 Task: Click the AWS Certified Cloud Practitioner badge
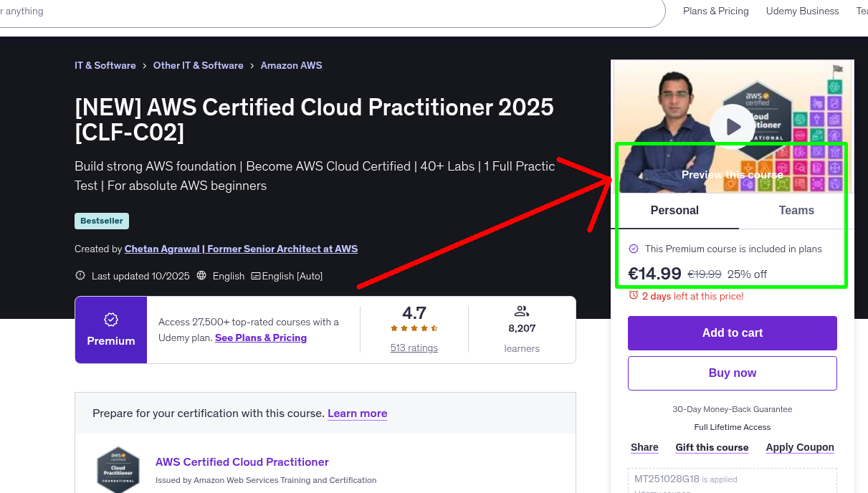pos(118,469)
